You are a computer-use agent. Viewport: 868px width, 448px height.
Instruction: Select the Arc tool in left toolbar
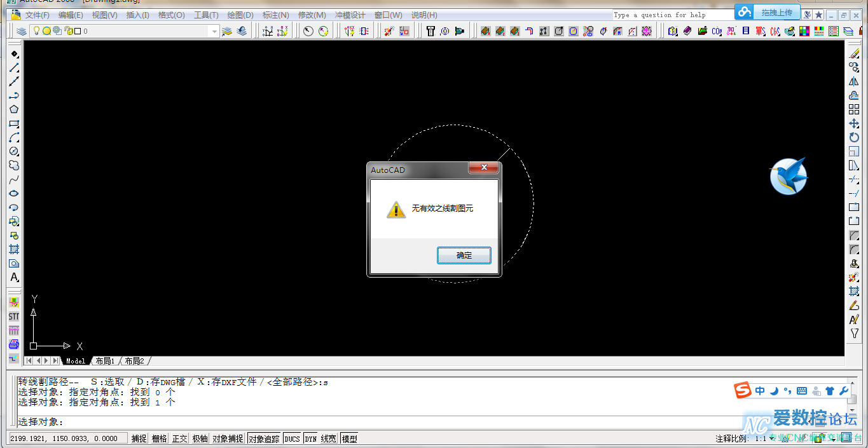click(14, 137)
